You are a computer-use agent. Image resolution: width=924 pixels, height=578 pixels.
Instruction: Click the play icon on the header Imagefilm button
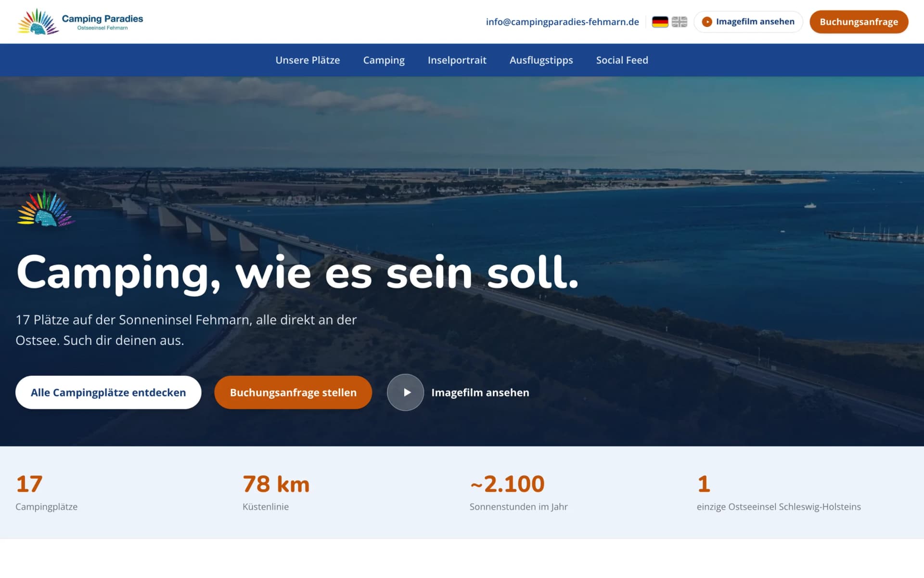pyautogui.click(x=706, y=22)
